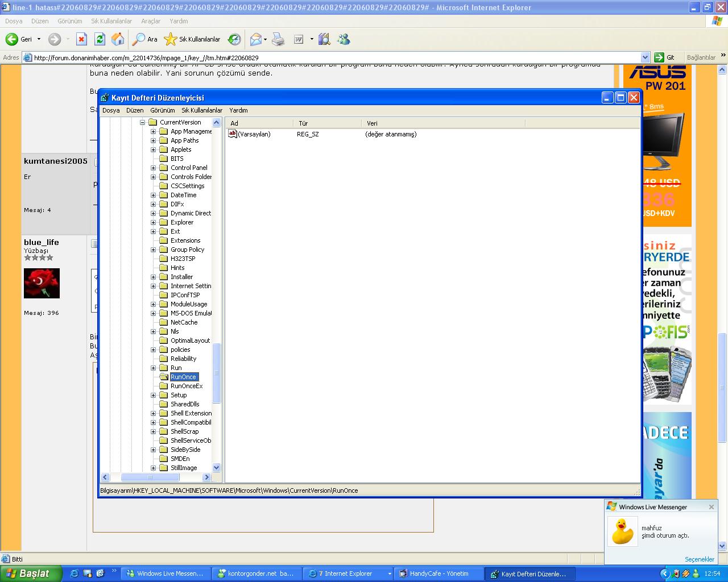
Task: Click the Tür column header
Action: click(x=327, y=123)
